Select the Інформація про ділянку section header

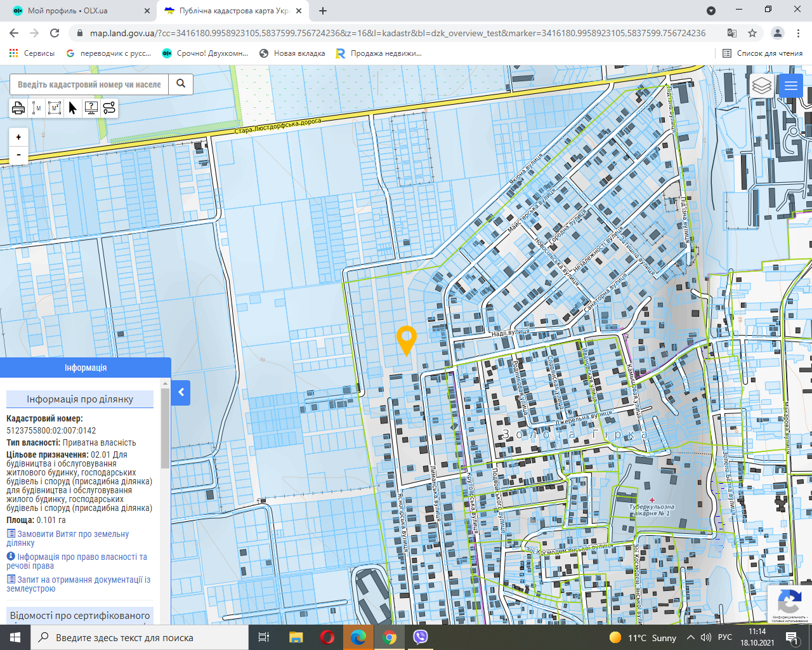click(80, 399)
